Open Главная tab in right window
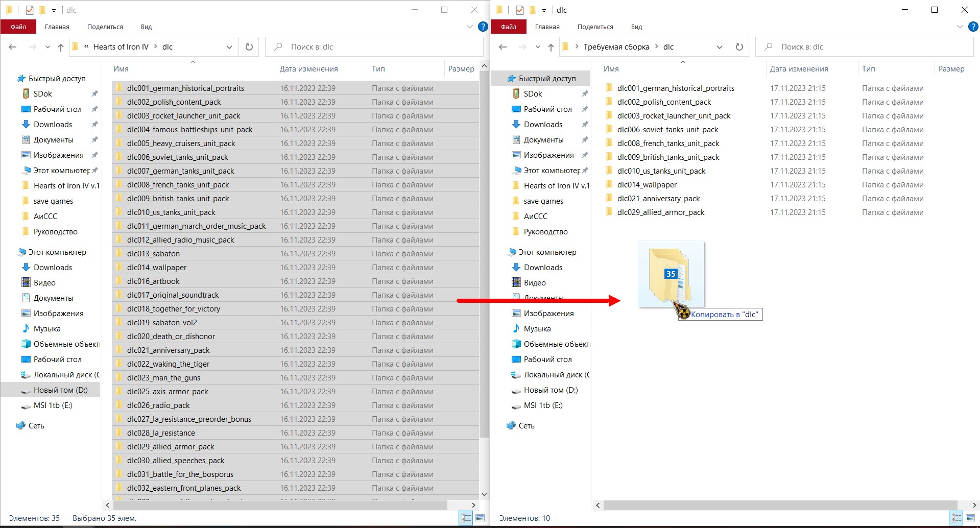Image resolution: width=980 pixels, height=528 pixels. click(x=547, y=27)
